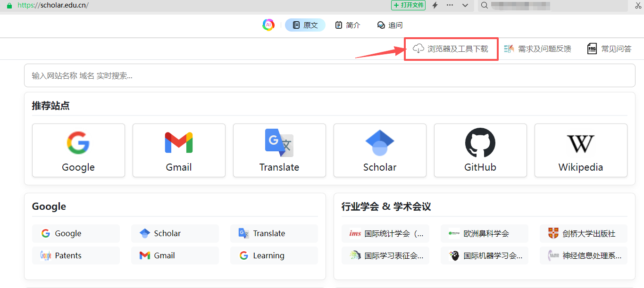Screen dimensions: 644x288
Task: Open the Scholar recommended site card
Action: [x=380, y=150]
